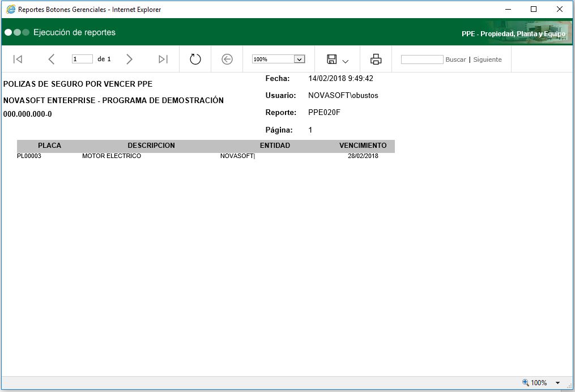Click the search text input box
575x392 pixels.
422,59
